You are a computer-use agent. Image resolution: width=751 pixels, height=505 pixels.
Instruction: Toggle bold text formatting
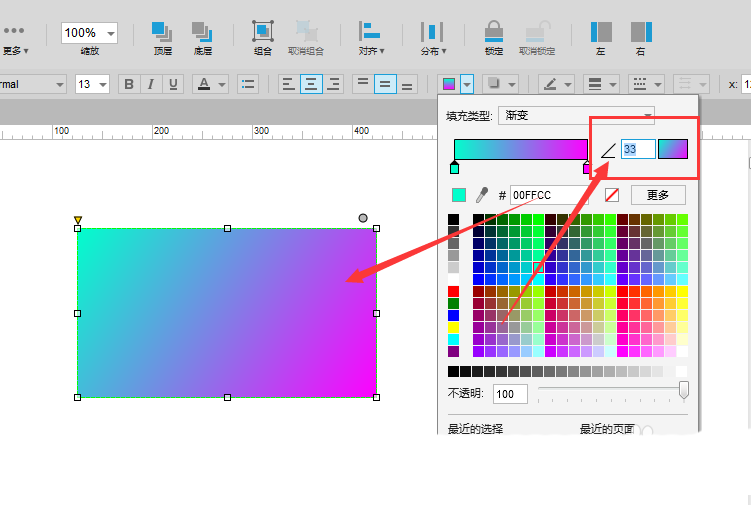pos(129,84)
